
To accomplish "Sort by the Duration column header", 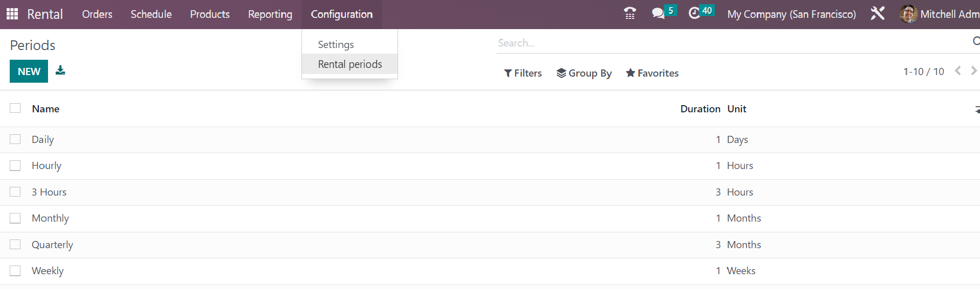I will [x=700, y=109].
